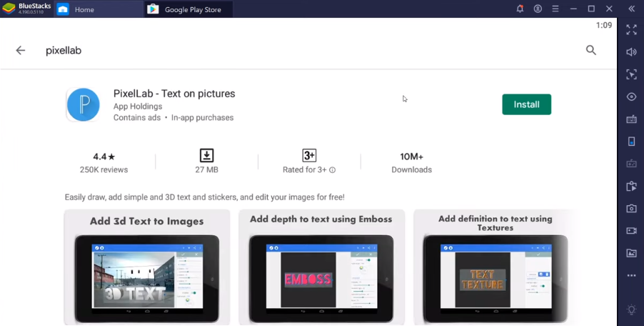The width and height of the screenshot is (644, 326).
Task: Open the hamburger menu in title bar
Action: click(555, 9)
